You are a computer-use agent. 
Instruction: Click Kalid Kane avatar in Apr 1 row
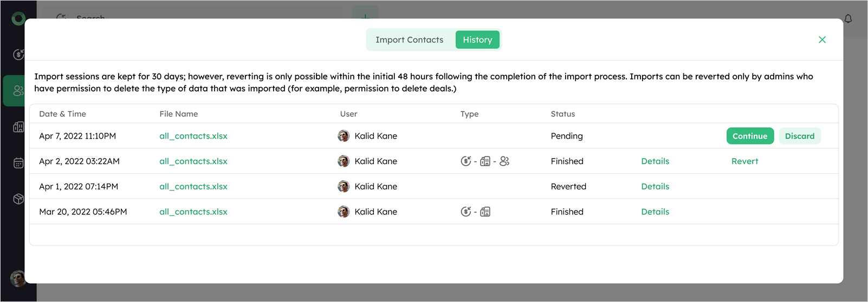344,186
